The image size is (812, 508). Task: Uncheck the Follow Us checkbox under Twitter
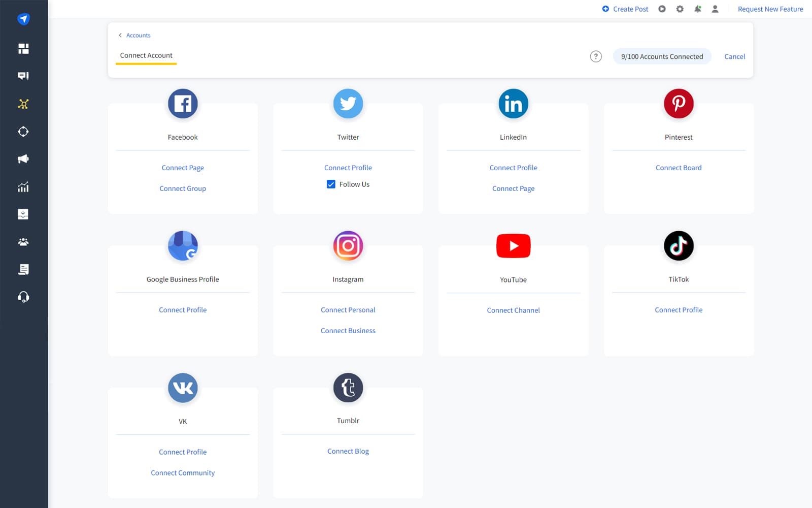[331, 184]
